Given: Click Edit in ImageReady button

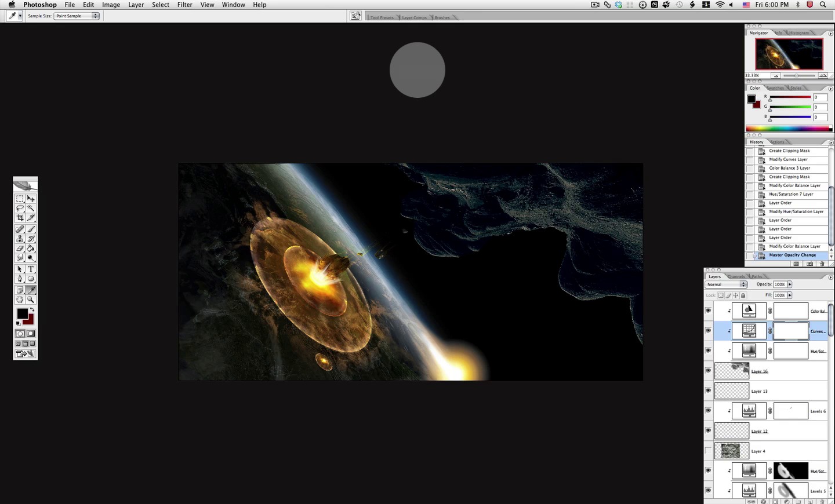Looking at the screenshot, I should [26, 353].
